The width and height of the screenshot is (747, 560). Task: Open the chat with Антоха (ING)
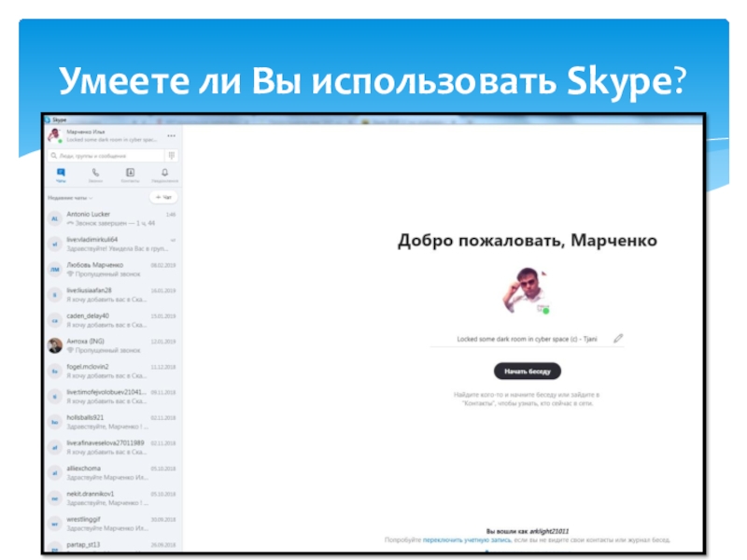(113, 345)
